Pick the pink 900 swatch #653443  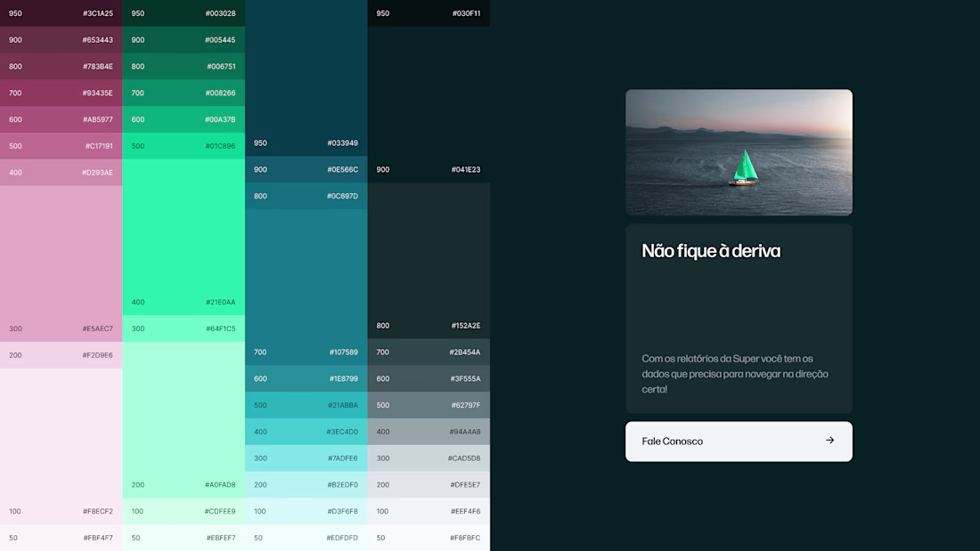click(61, 40)
